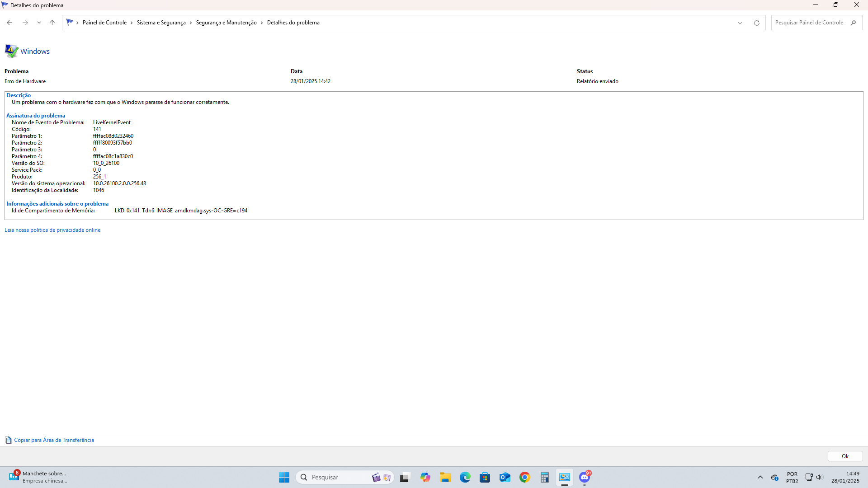
Task: Click the Windows header link
Action: (x=35, y=51)
